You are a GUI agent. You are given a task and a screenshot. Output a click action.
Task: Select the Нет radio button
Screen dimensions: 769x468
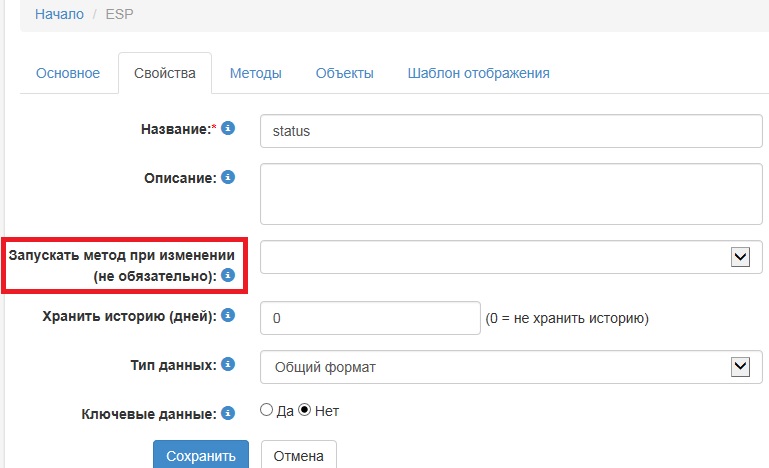tap(305, 410)
